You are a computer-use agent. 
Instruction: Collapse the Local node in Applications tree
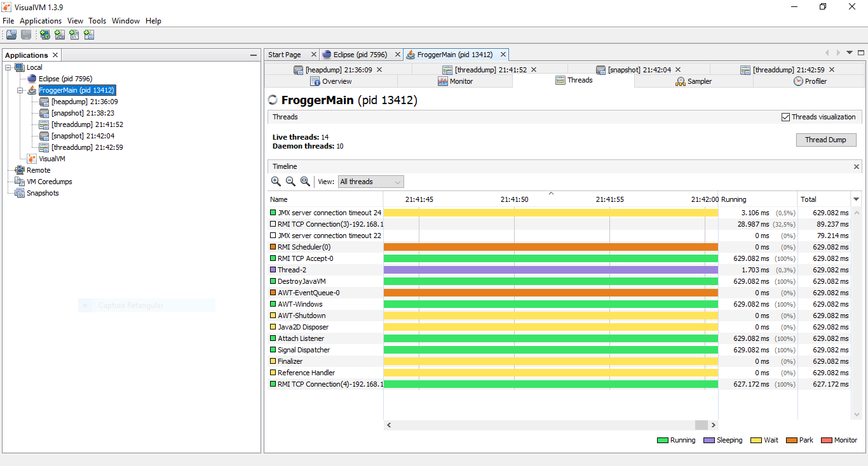point(8,67)
